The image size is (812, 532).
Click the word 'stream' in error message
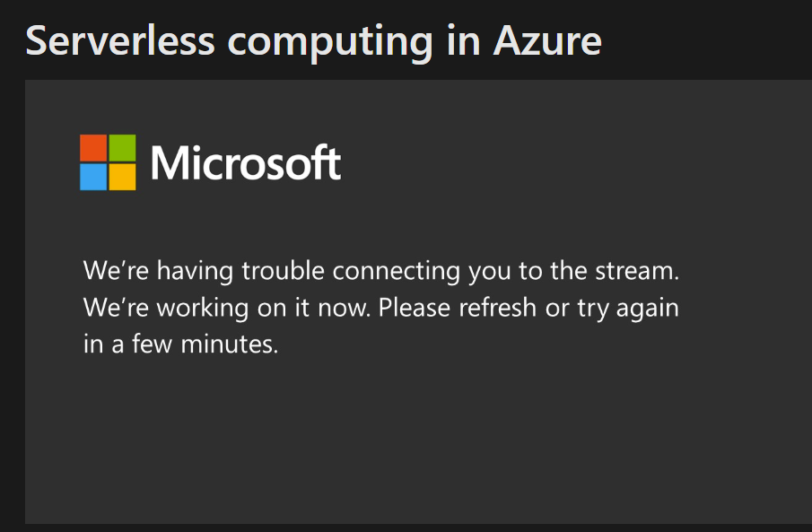650,270
